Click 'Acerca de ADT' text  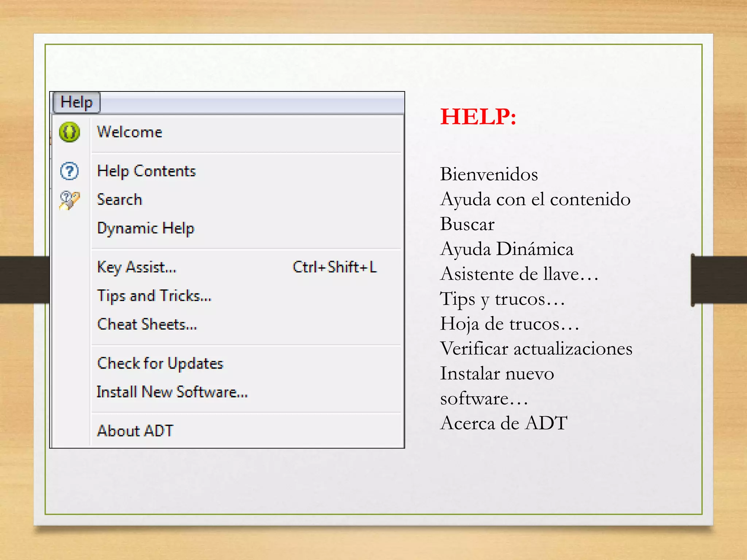coord(503,423)
